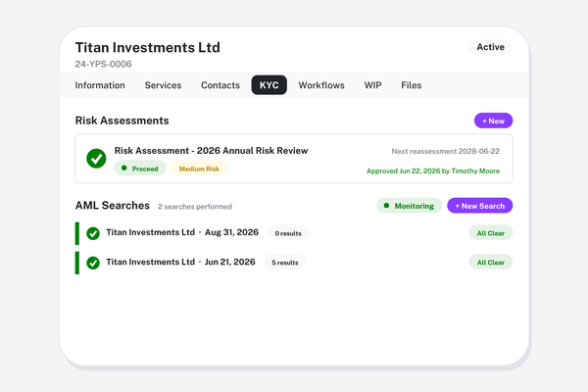Click the 0 results pill

pyautogui.click(x=288, y=233)
